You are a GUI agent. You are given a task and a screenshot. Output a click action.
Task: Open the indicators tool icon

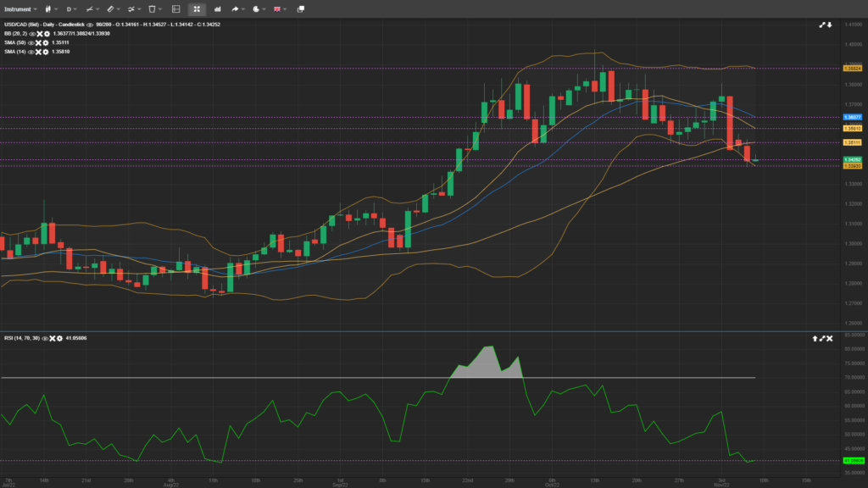(131, 8)
